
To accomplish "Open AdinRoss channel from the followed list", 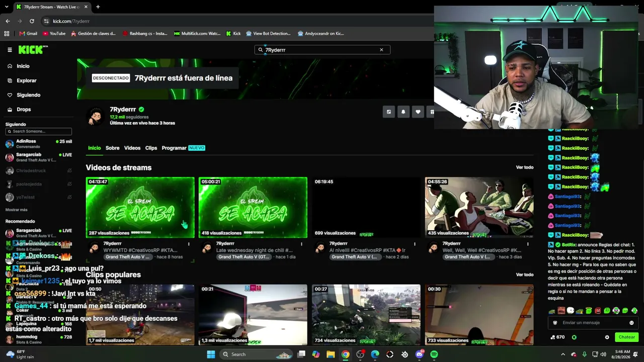I will [39, 144].
